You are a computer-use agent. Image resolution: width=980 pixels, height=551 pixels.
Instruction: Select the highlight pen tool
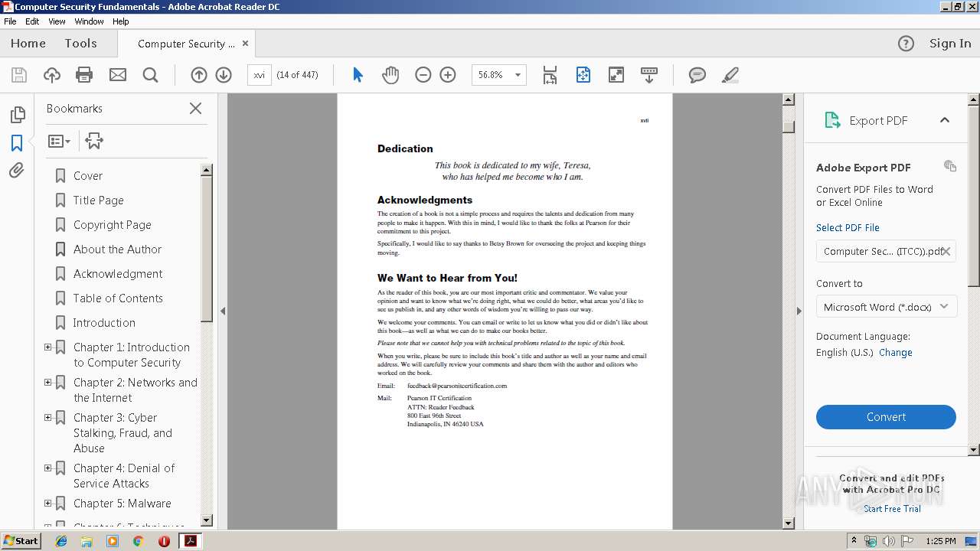(x=730, y=75)
